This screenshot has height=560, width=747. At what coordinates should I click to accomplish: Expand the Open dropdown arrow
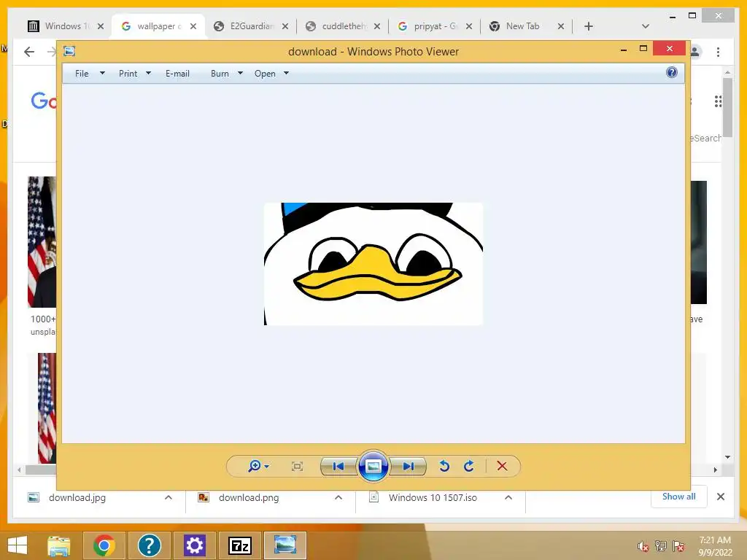286,74
